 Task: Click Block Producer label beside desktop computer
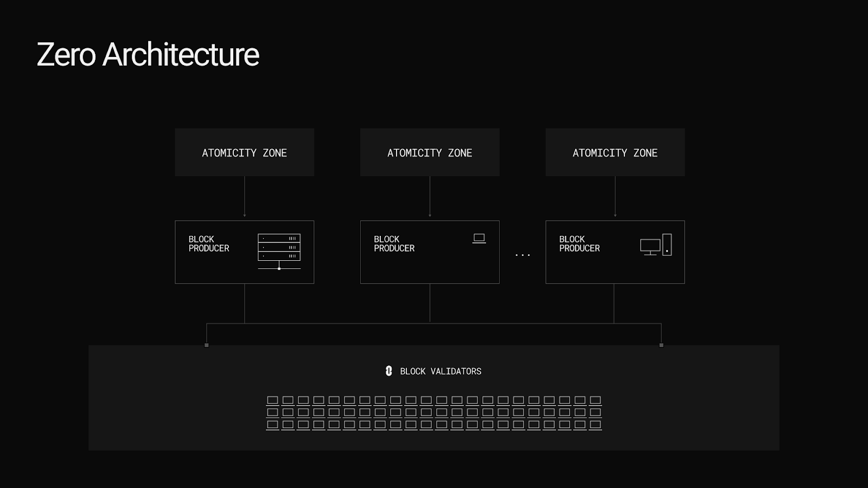[x=579, y=244]
